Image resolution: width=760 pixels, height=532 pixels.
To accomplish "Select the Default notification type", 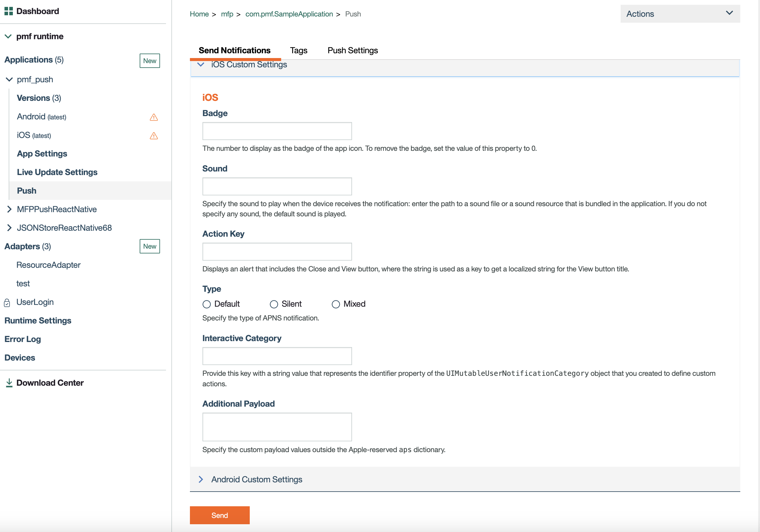I will 207,304.
